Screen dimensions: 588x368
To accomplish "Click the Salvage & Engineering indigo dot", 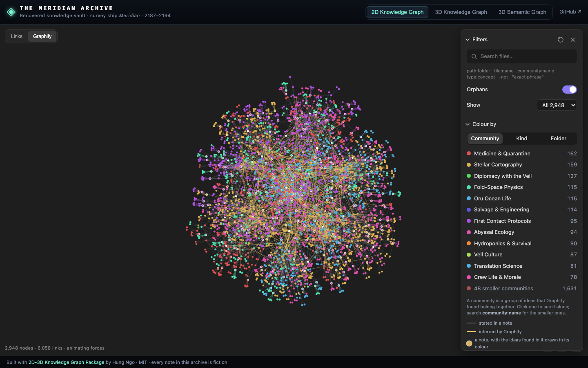I will point(469,210).
